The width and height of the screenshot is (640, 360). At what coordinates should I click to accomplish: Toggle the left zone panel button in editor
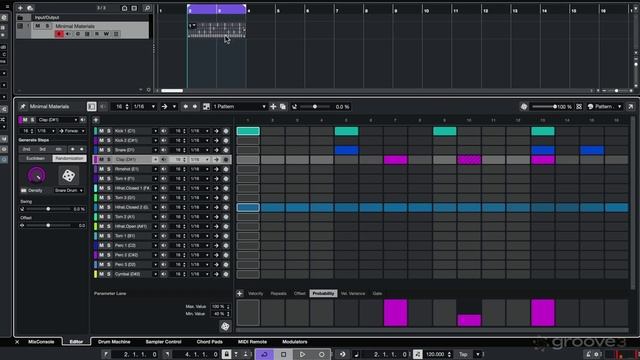coord(91,107)
